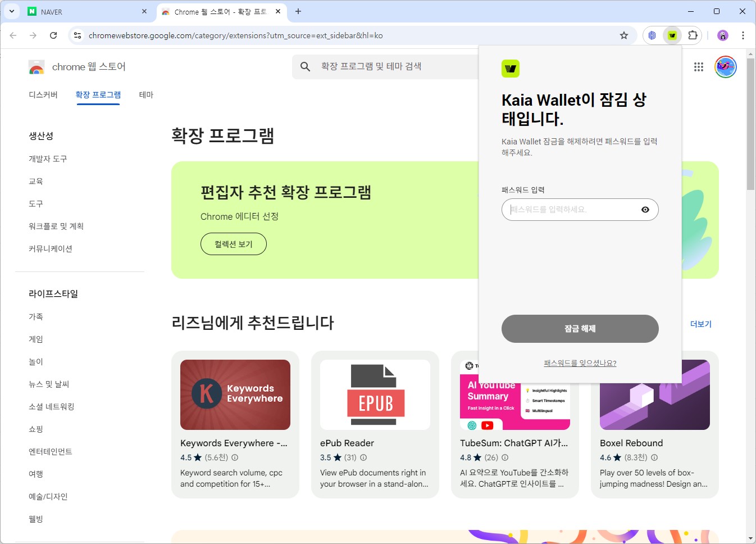Screen dimensions: 756x544
Task: Open the Chrome profile avatar in toolbar
Action: pyautogui.click(x=723, y=35)
